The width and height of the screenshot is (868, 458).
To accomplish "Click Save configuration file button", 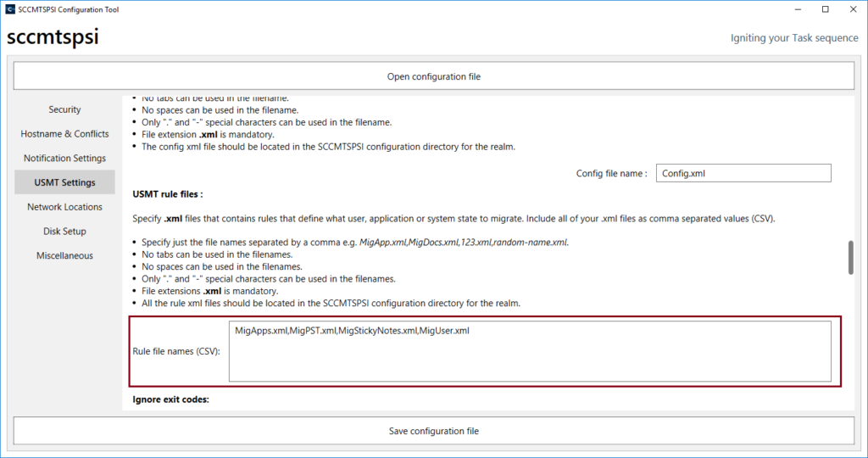I will 433,431.
